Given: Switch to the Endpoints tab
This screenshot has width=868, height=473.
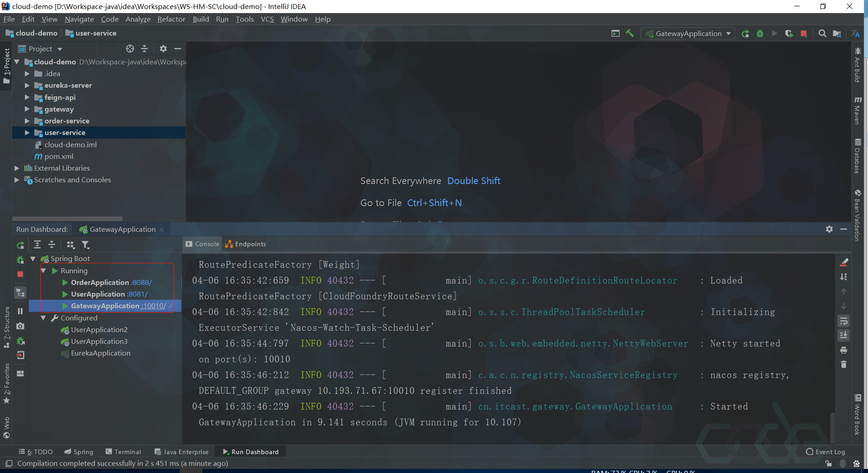Looking at the screenshot, I should (x=246, y=244).
